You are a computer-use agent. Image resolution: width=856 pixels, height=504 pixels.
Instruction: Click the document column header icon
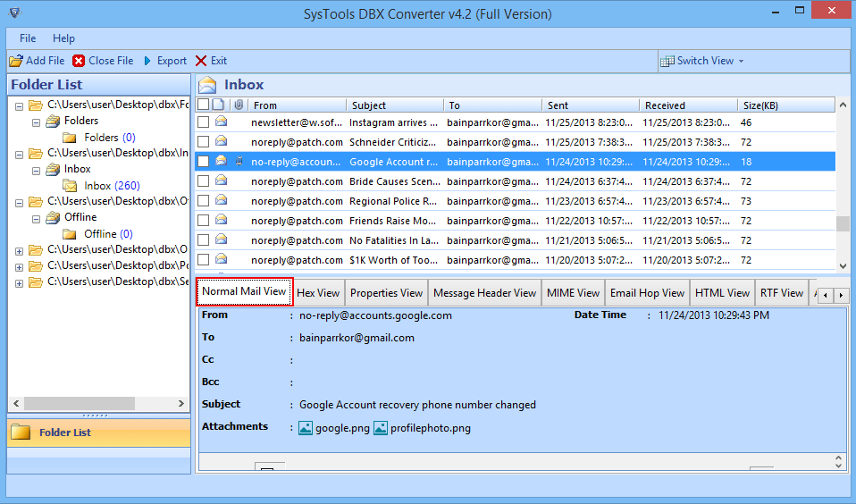pos(218,105)
